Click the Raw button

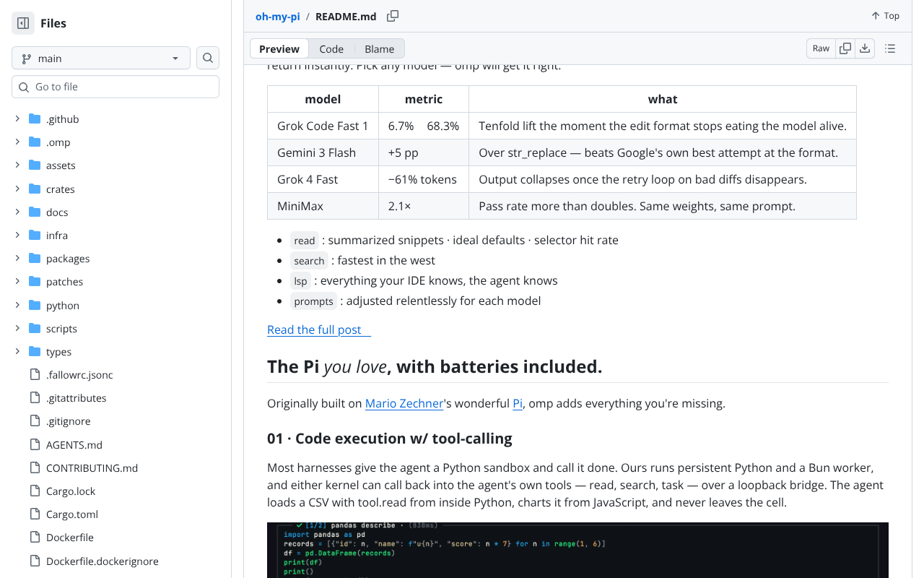pyautogui.click(x=821, y=48)
